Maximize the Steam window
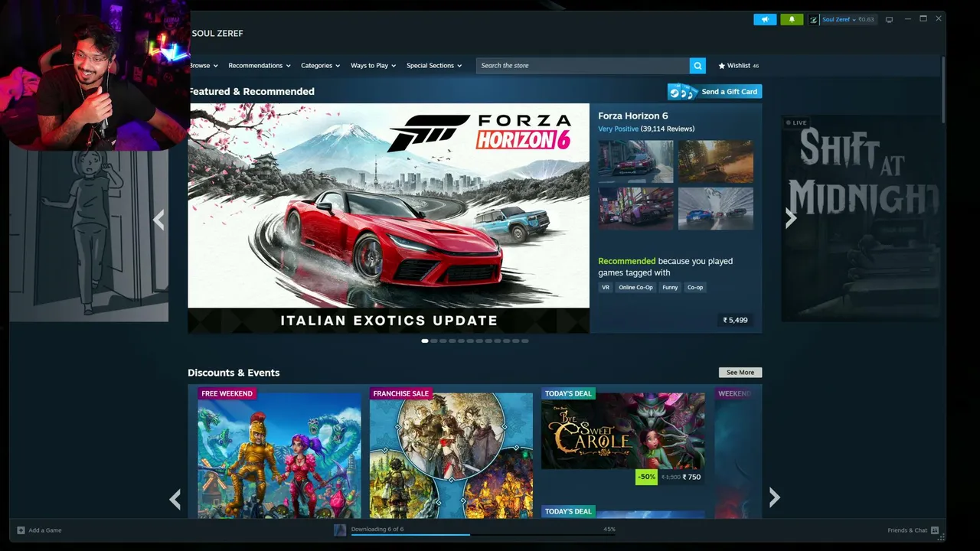 923,19
